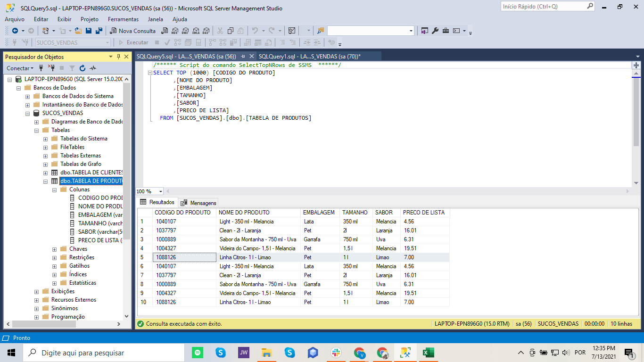Expand the dbo.TABELA DE CLIENTES node
Image resolution: width=644 pixels, height=362 pixels.
46,173
